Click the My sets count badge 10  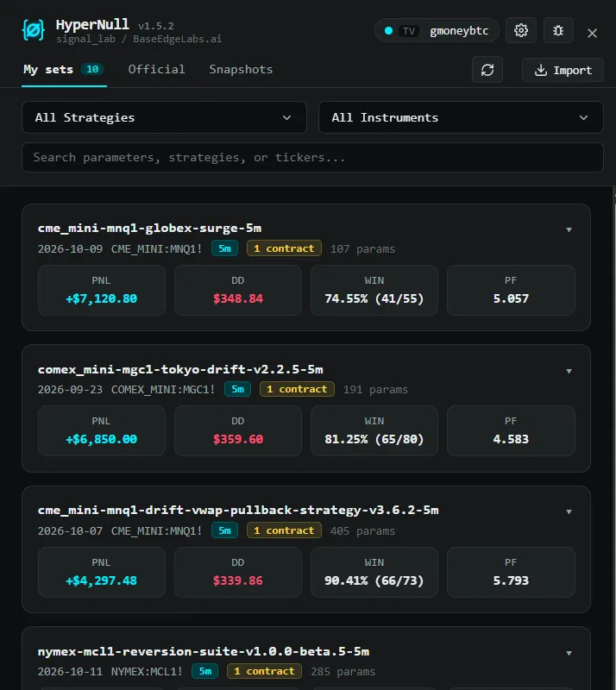click(x=92, y=69)
